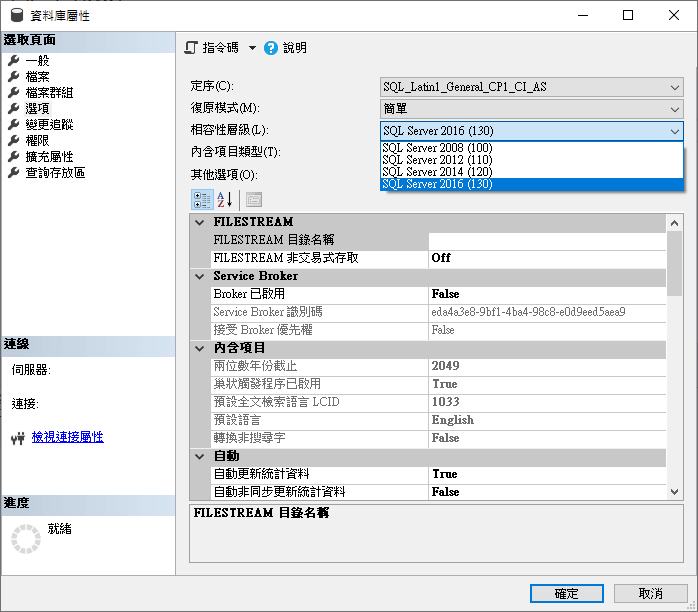Select SQL Server 2008 (100) option

437,148
